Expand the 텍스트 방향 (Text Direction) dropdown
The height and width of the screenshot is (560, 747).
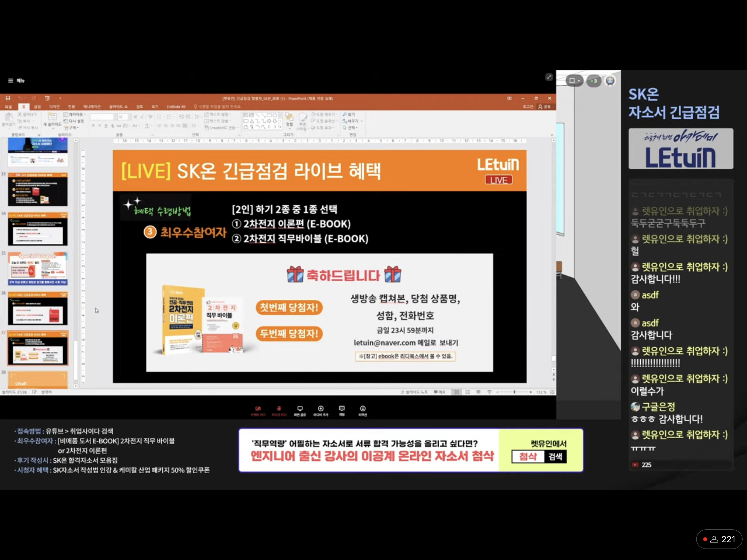coord(218,115)
